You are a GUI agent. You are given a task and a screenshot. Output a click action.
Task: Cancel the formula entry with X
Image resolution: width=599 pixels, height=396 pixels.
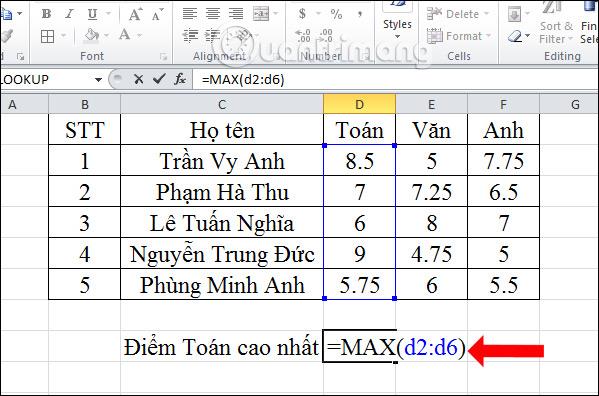coord(139,79)
